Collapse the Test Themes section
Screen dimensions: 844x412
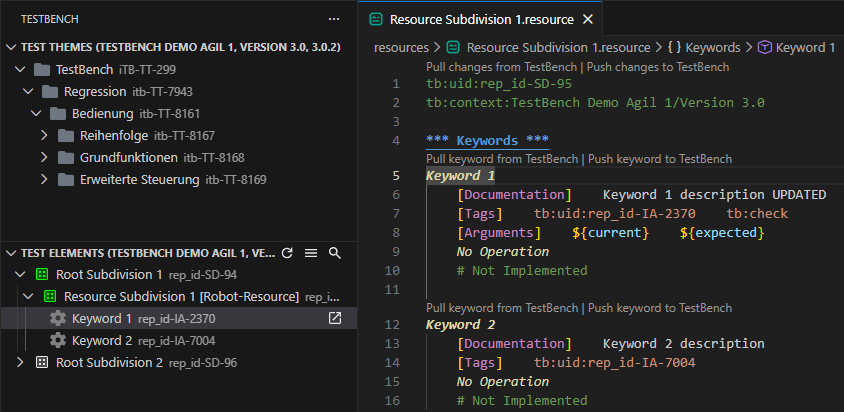pos(11,47)
